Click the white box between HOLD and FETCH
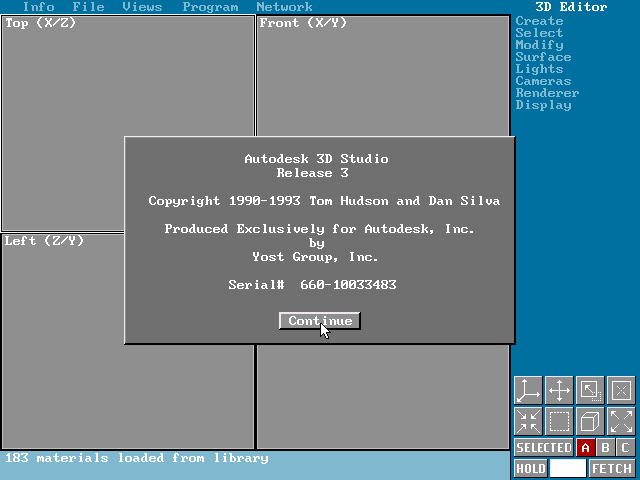Screen dimensions: 640x480 click(x=567, y=468)
